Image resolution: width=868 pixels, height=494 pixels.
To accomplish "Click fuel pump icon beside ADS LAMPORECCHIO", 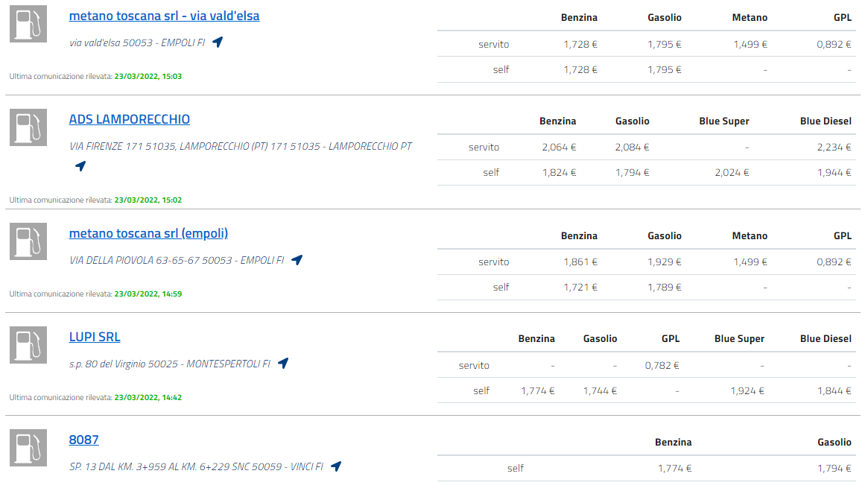I will [x=28, y=127].
